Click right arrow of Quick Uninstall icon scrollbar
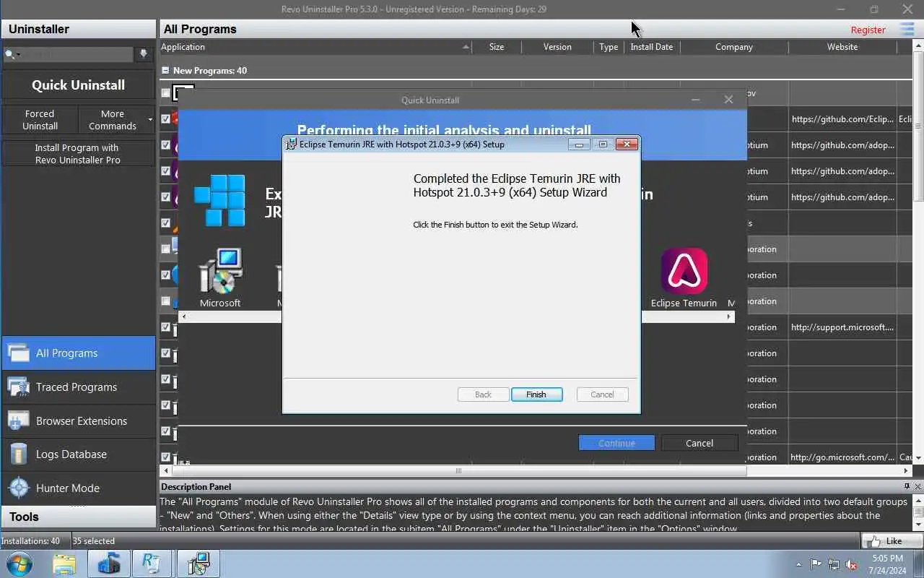 tap(729, 316)
